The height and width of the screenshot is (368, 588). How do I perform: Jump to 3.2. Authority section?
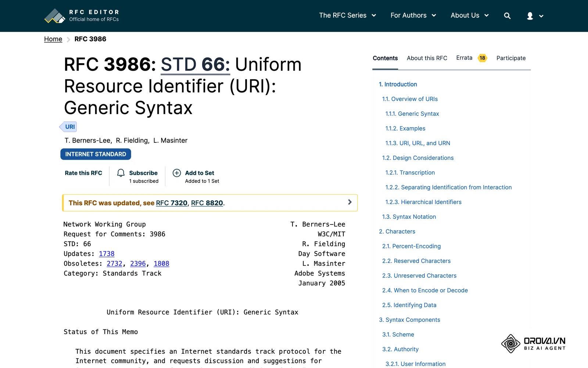pyautogui.click(x=400, y=349)
